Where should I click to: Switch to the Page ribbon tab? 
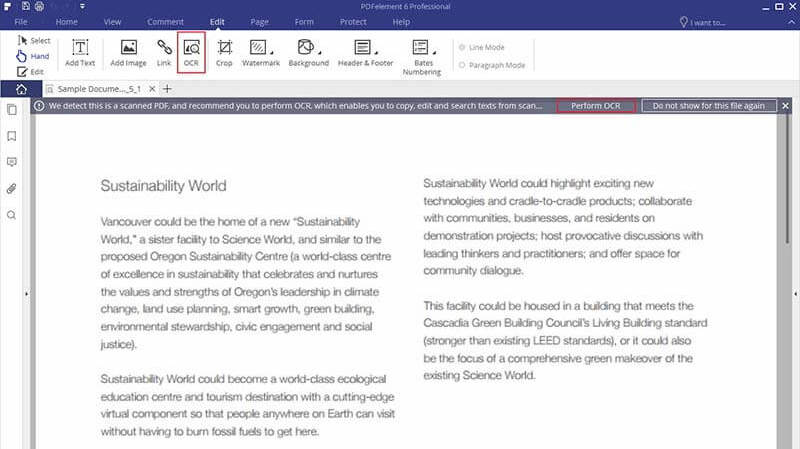(x=259, y=22)
